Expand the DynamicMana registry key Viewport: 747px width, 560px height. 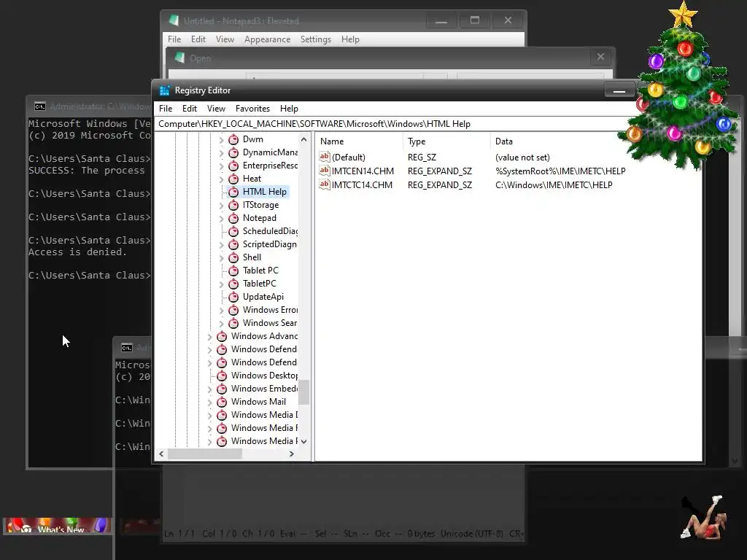tap(221, 153)
